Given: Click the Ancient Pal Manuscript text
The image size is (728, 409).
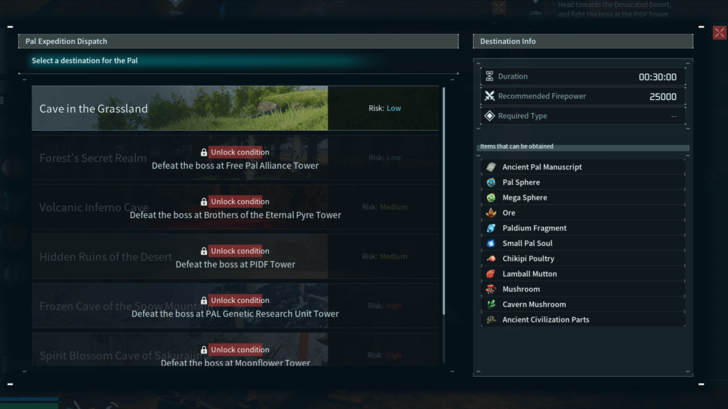Looking at the screenshot, I should coord(542,167).
